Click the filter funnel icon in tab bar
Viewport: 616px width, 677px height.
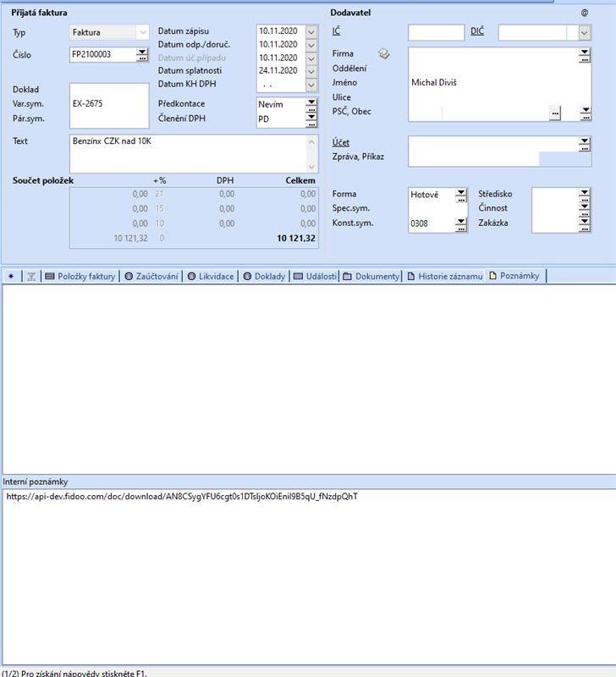(31, 277)
